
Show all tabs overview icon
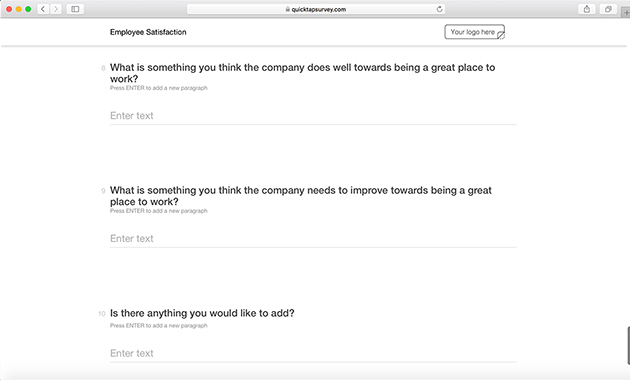(x=608, y=9)
